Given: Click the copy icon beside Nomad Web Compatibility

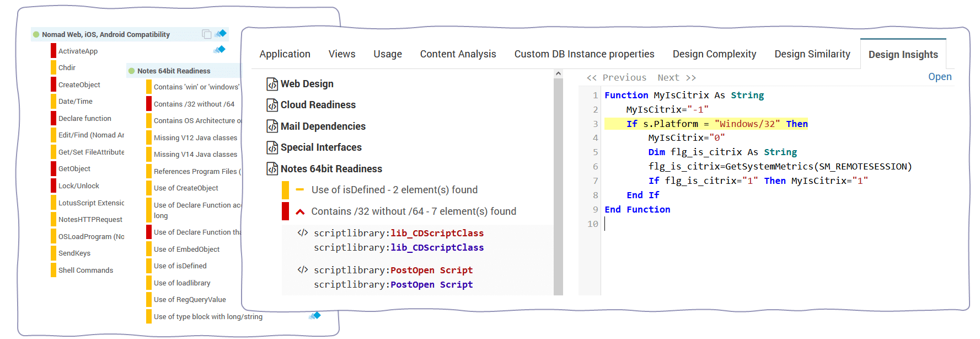Looking at the screenshot, I should coord(206,34).
